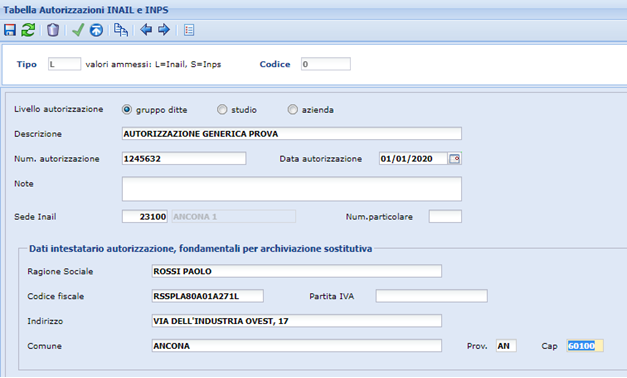
Task: Click the Num.particolare input field
Action: [x=445, y=216]
